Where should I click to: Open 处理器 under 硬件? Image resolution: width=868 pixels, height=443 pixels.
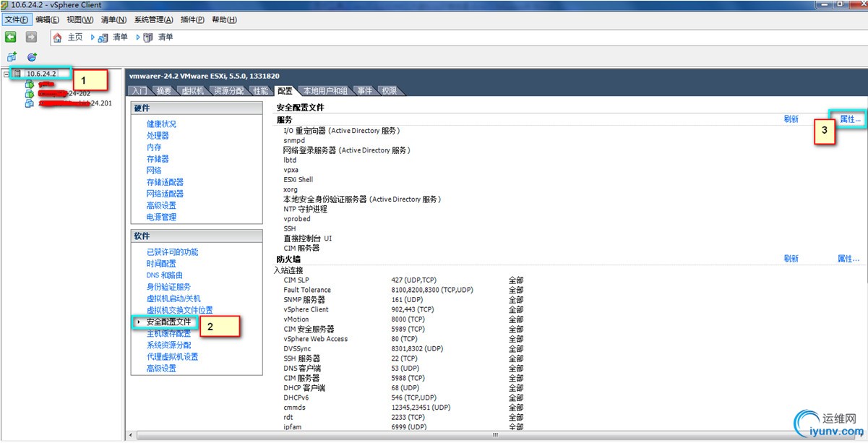click(158, 136)
